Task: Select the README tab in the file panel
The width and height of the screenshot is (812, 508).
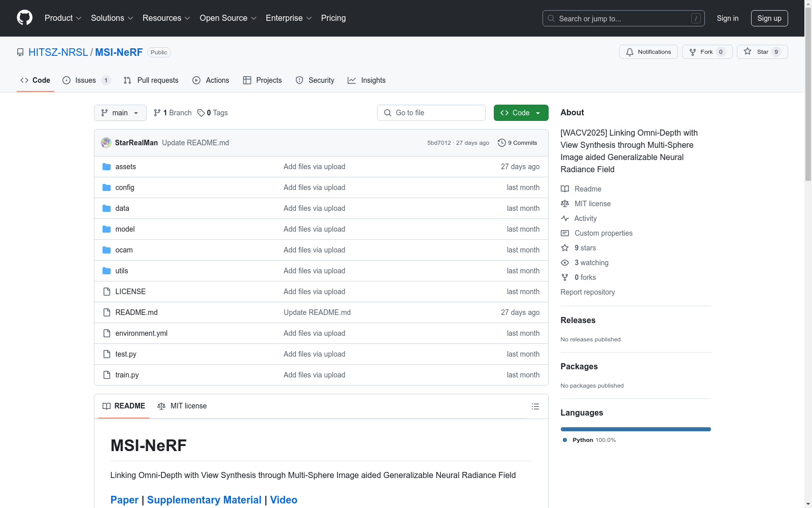Action: pos(124,406)
